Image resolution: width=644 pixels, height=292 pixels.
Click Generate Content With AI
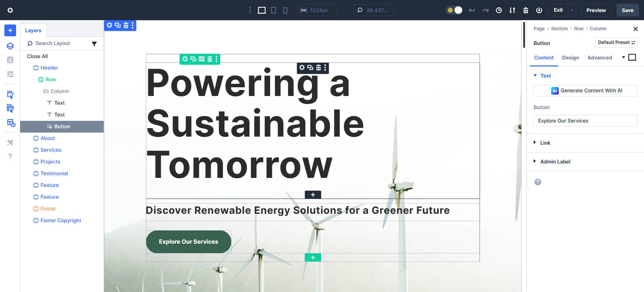585,91
